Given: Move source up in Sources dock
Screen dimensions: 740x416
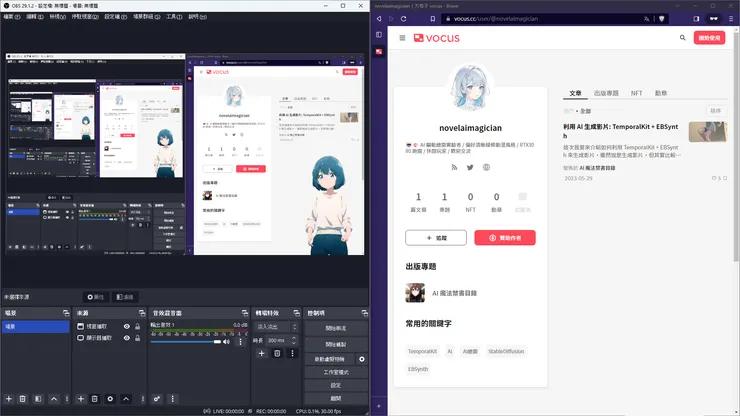Looking at the screenshot, I should click(x=126, y=399).
